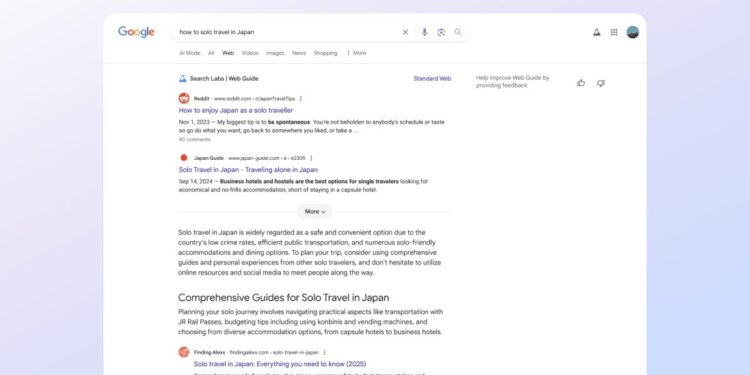
Task: Give thumbs up feedback on Web Guide
Action: [581, 83]
